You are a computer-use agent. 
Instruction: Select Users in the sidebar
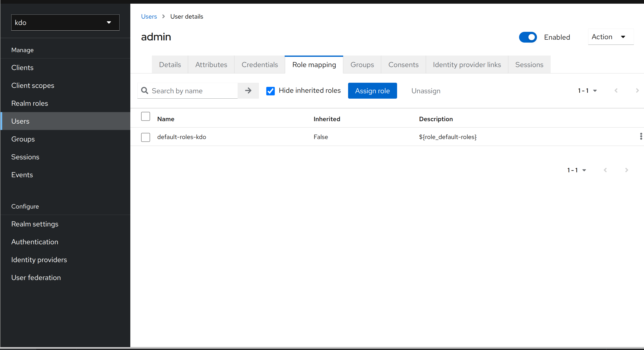click(x=65, y=121)
